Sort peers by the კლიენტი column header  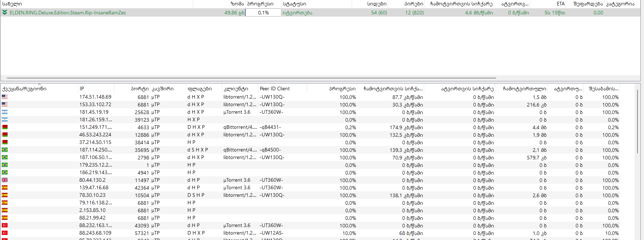click(x=240, y=89)
